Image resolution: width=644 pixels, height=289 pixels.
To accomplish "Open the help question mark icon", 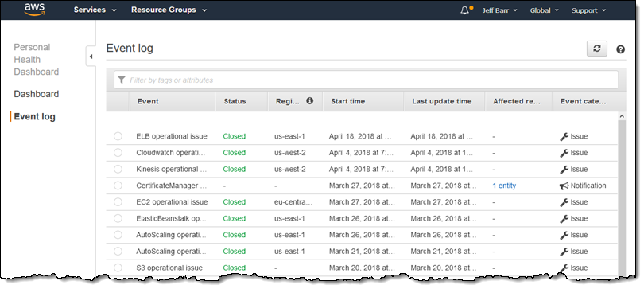I will pos(621,49).
